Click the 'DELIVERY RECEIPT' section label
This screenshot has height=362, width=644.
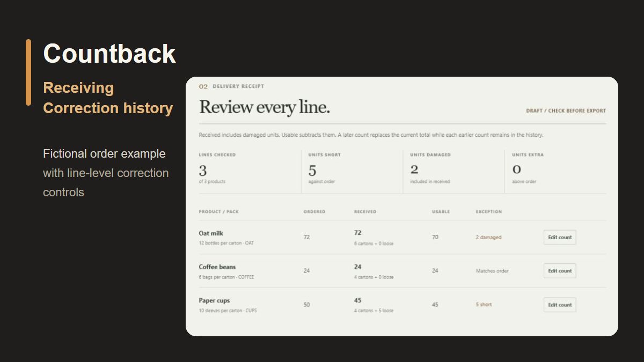pos(238,86)
